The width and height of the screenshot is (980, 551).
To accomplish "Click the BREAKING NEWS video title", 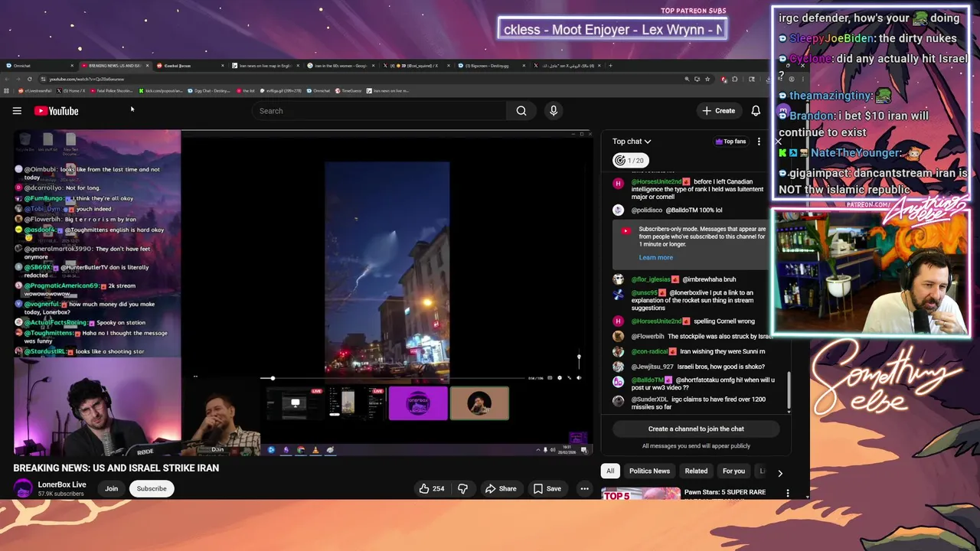I will [x=116, y=468].
